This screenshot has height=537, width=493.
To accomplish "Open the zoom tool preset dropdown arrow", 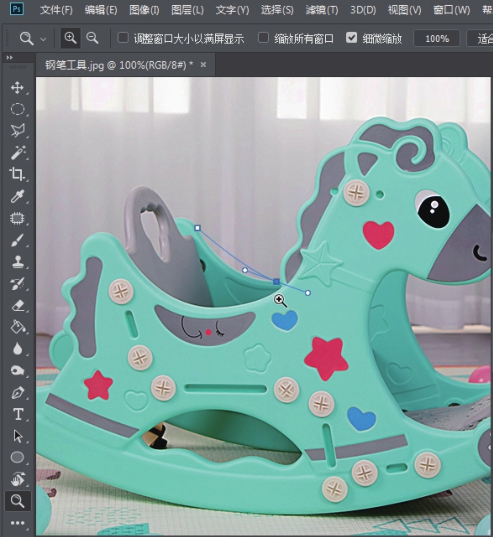I will coord(43,39).
